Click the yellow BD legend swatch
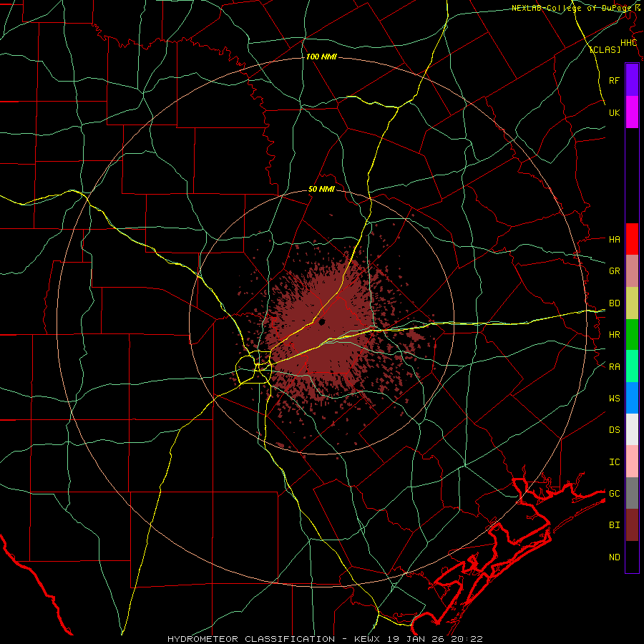The image size is (644, 644). (632, 303)
